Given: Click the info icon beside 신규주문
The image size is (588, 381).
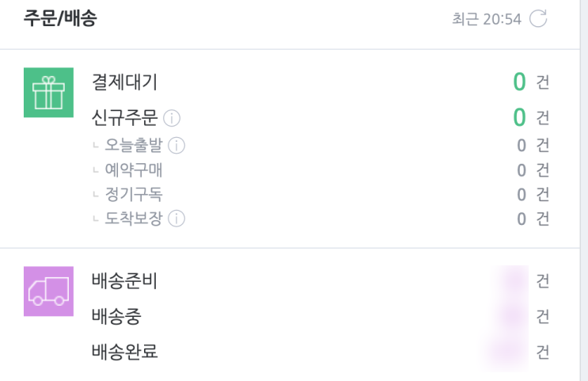Looking at the screenshot, I should pos(172,118).
